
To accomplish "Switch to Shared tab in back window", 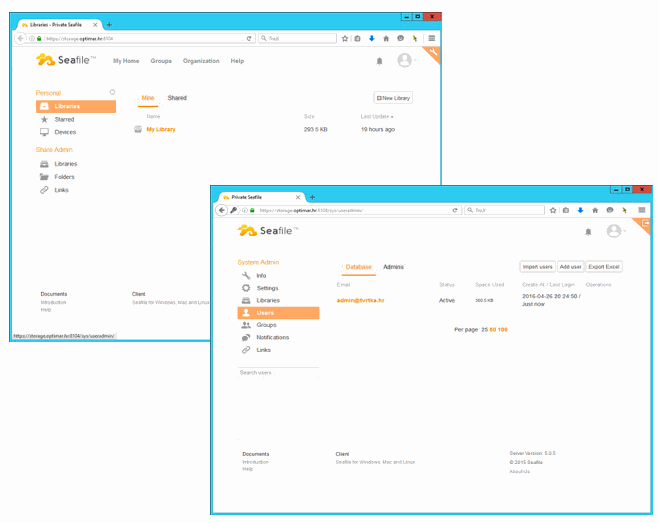I will click(177, 98).
